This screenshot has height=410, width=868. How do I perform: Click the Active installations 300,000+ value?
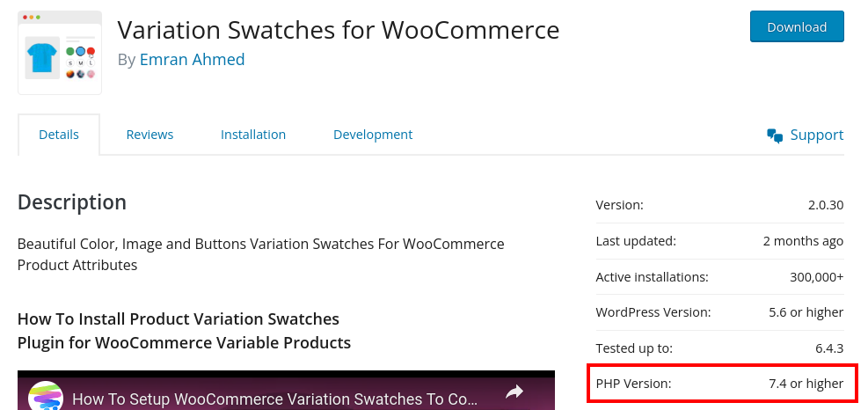(x=816, y=277)
